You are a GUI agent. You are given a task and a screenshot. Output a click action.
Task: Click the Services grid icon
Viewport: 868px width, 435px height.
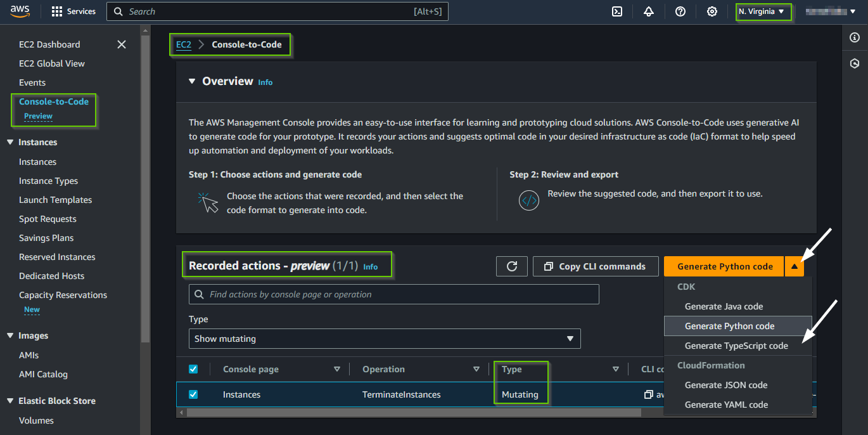[x=56, y=11]
